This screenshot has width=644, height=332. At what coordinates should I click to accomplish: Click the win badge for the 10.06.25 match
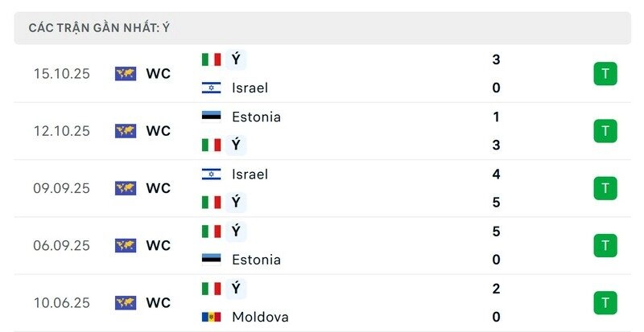(605, 303)
